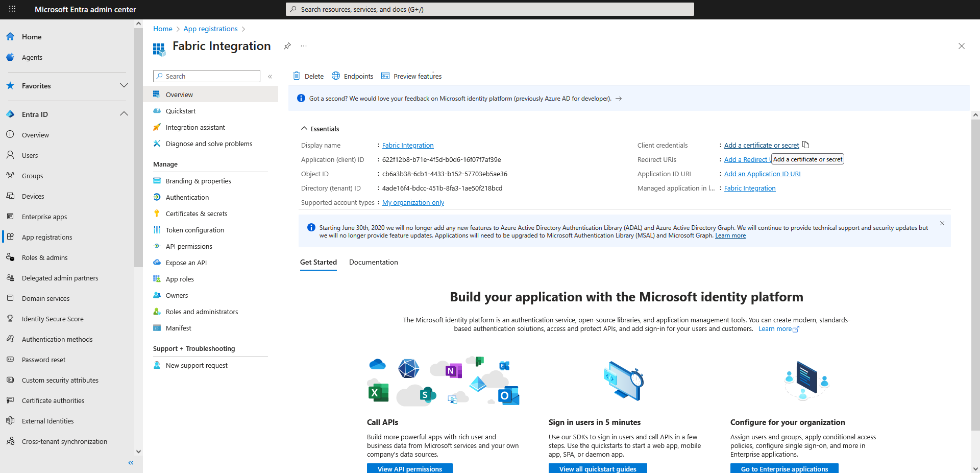Copy client credentials using the copy icon
Image resolution: width=980 pixels, height=473 pixels.
(x=805, y=145)
